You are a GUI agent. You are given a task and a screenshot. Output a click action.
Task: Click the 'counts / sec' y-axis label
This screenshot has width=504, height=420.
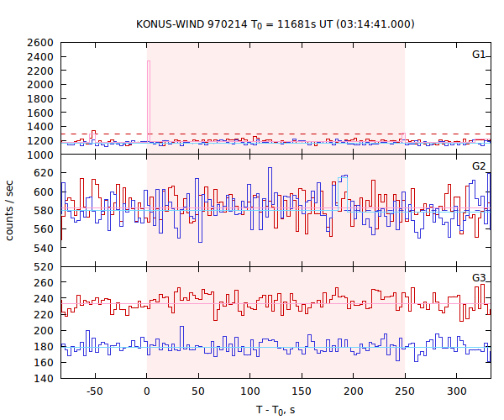click(9, 211)
